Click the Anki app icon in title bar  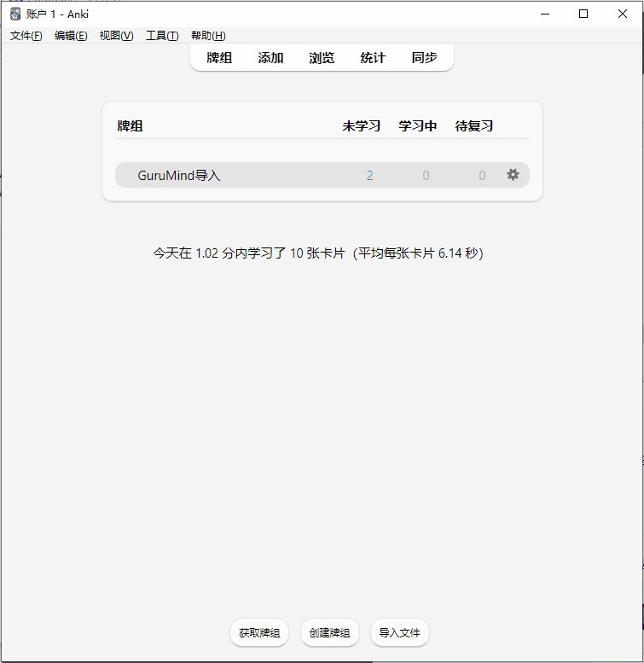[15, 14]
